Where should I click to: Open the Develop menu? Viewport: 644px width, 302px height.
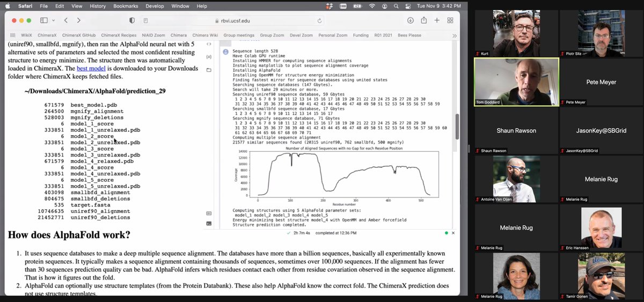(x=155, y=6)
